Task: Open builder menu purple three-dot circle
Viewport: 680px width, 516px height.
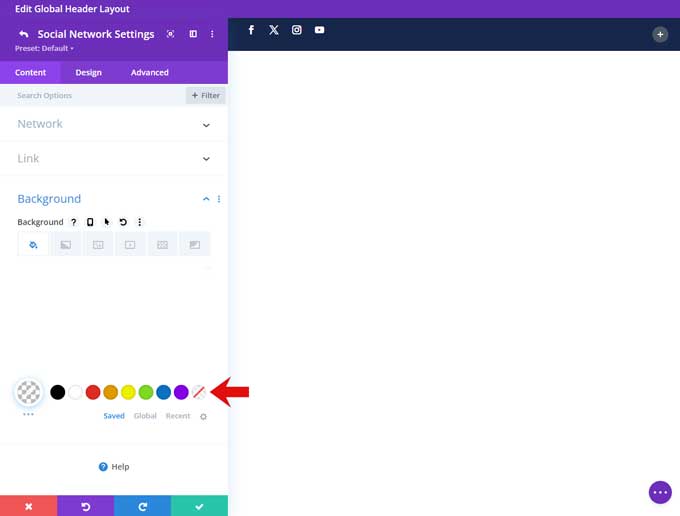Action: 660,492
